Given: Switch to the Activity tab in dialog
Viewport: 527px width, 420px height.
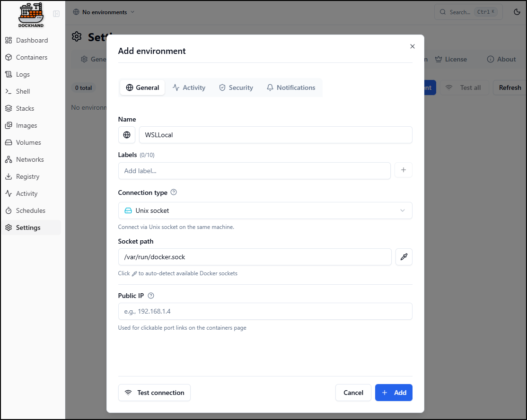Looking at the screenshot, I should click(x=189, y=87).
